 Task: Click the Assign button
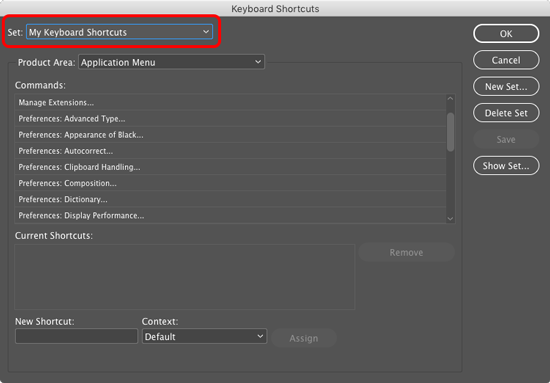[x=304, y=338]
